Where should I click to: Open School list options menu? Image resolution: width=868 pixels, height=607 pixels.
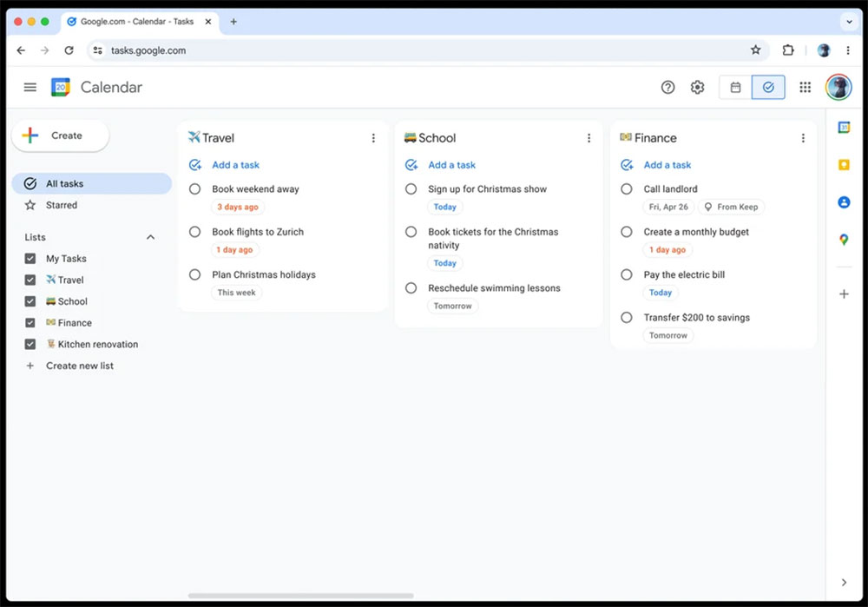coord(589,138)
